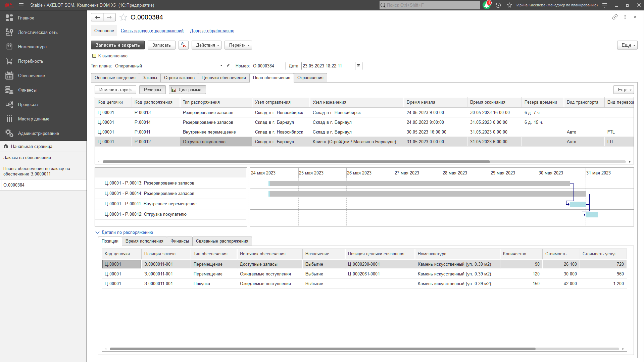Click Записать и закрыть button

pyautogui.click(x=118, y=45)
